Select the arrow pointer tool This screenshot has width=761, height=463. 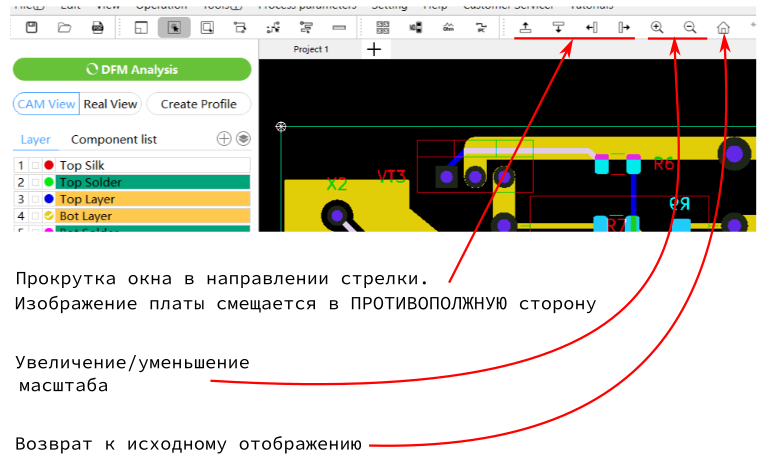174,27
